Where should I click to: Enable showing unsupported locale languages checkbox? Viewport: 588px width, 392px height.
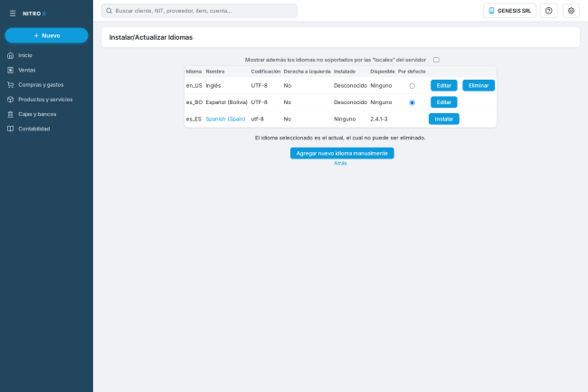pos(436,60)
